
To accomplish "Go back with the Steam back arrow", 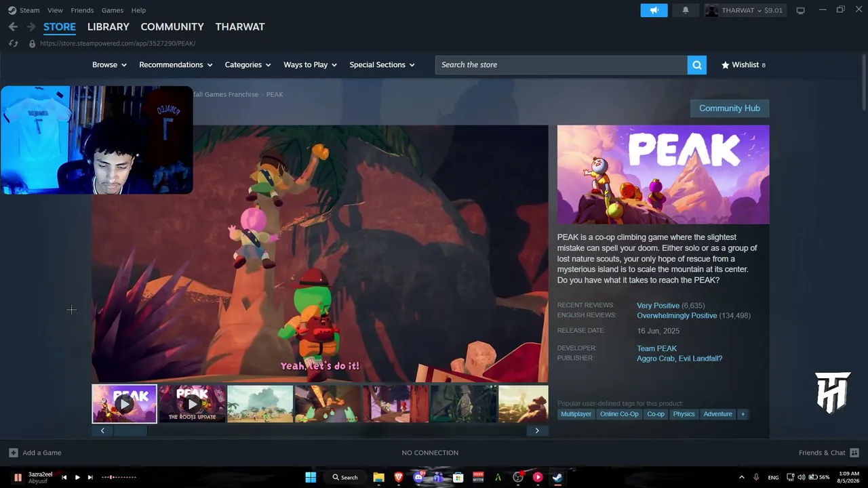I will point(13,26).
